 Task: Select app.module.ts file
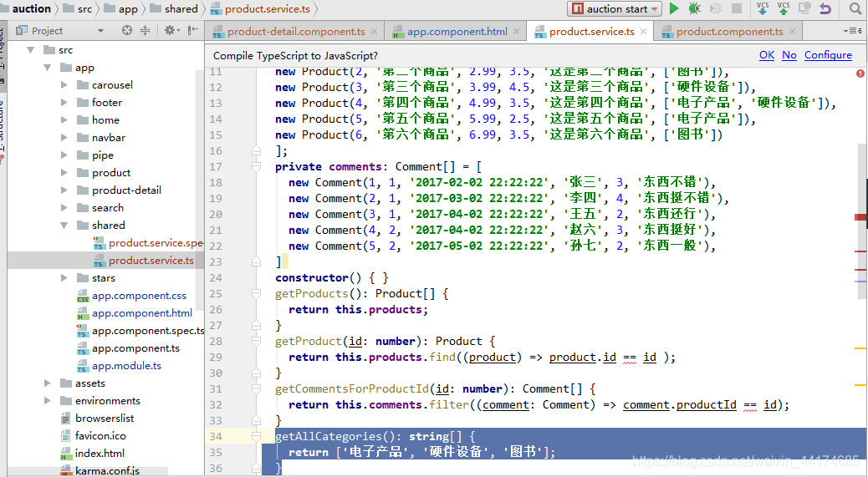(126, 366)
